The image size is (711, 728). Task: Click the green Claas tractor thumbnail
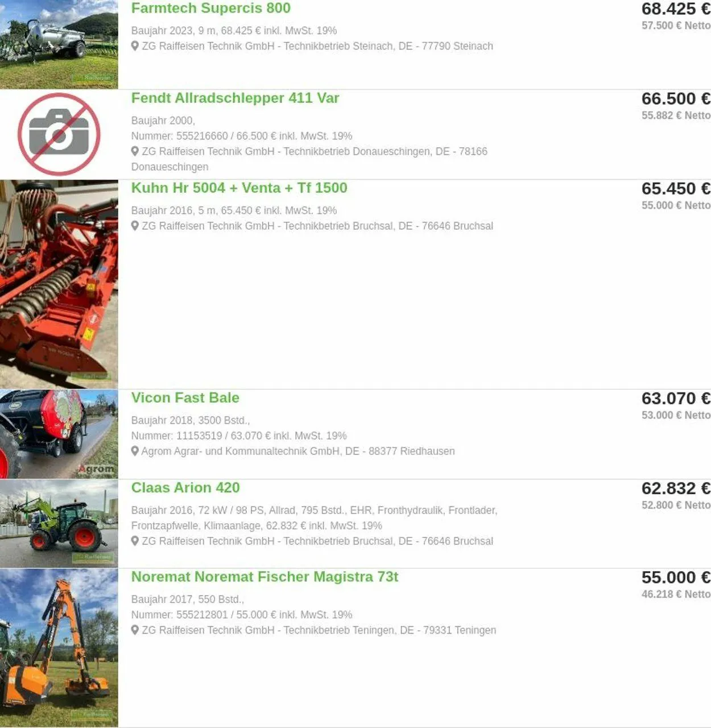coord(59,523)
